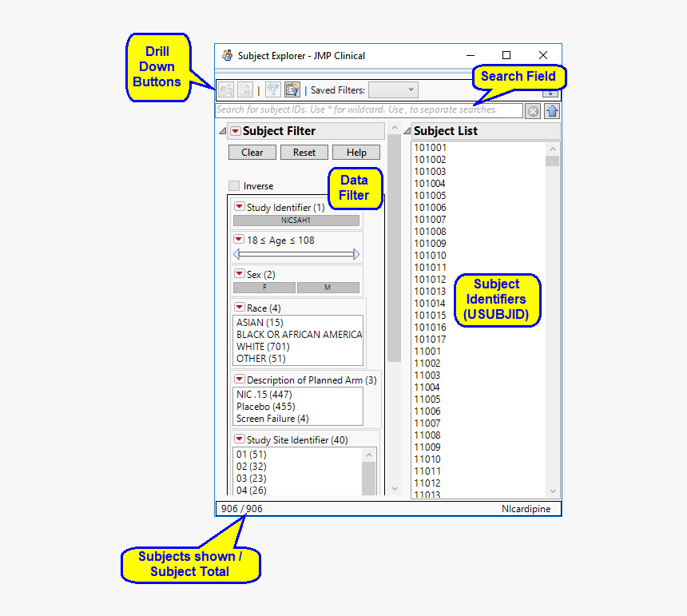This screenshot has height=616, width=687.
Task: Click the add new filter icon
Action: tap(272, 89)
